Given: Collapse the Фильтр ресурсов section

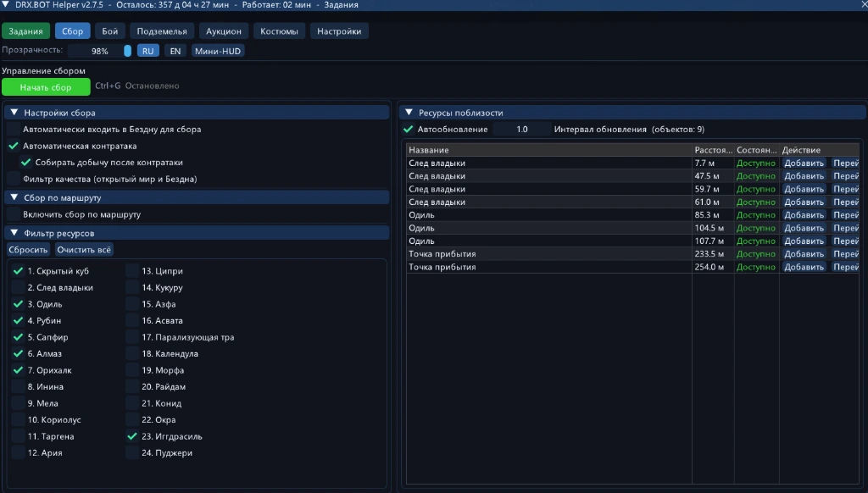Looking at the screenshot, I should coord(14,233).
